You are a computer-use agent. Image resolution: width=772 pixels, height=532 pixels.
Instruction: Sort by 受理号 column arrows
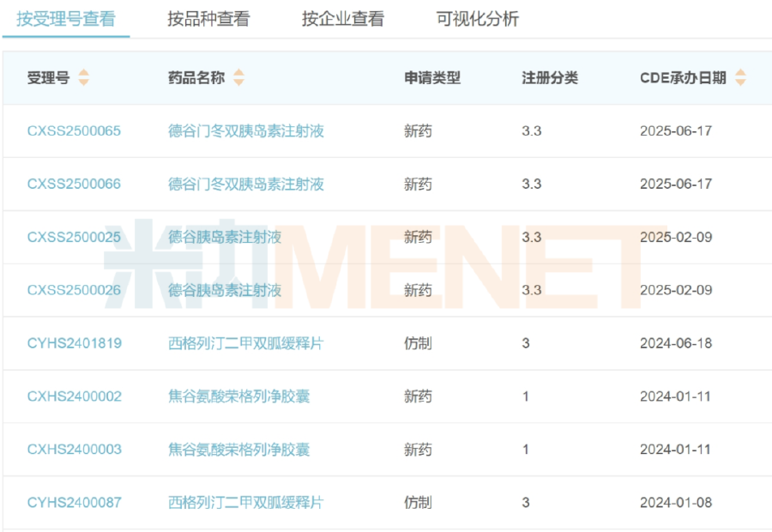click(84, 77)
